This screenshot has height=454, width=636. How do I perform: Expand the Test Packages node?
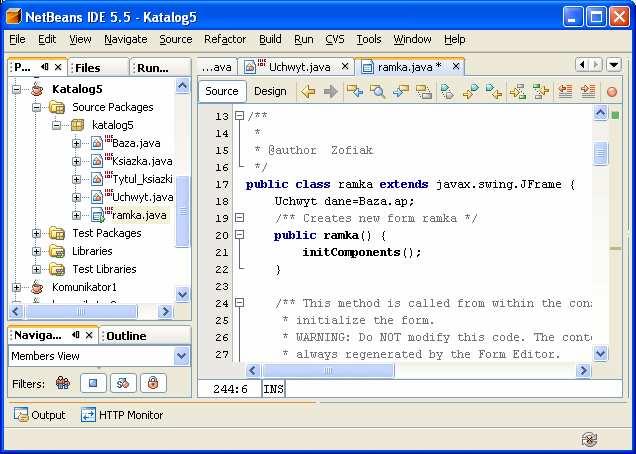(37, 233)
